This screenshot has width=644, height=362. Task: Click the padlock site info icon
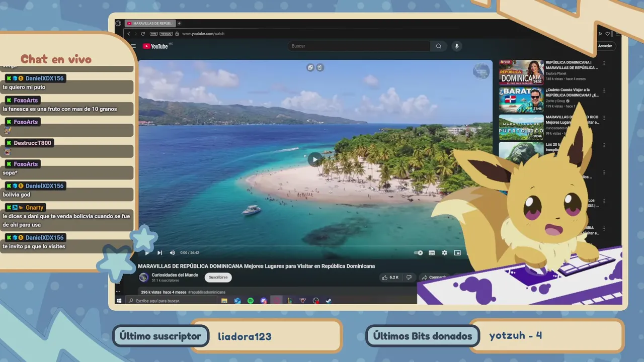[177, 34]
